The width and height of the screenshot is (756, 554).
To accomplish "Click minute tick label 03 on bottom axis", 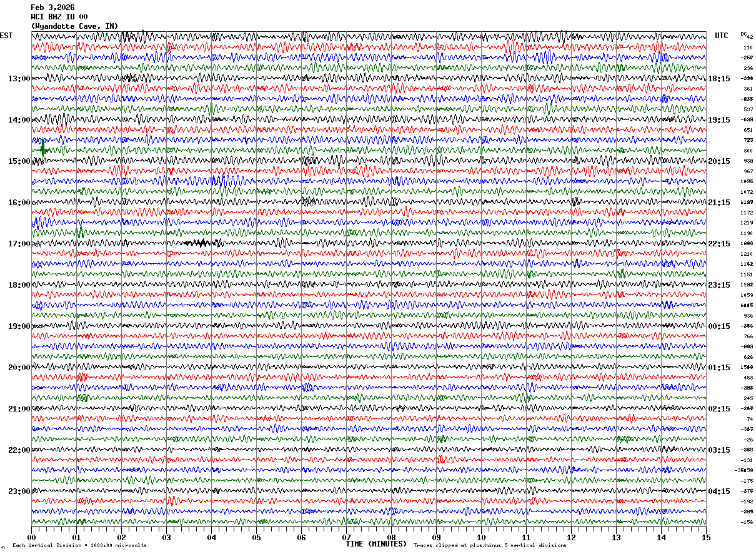I will tap(166, 537).
